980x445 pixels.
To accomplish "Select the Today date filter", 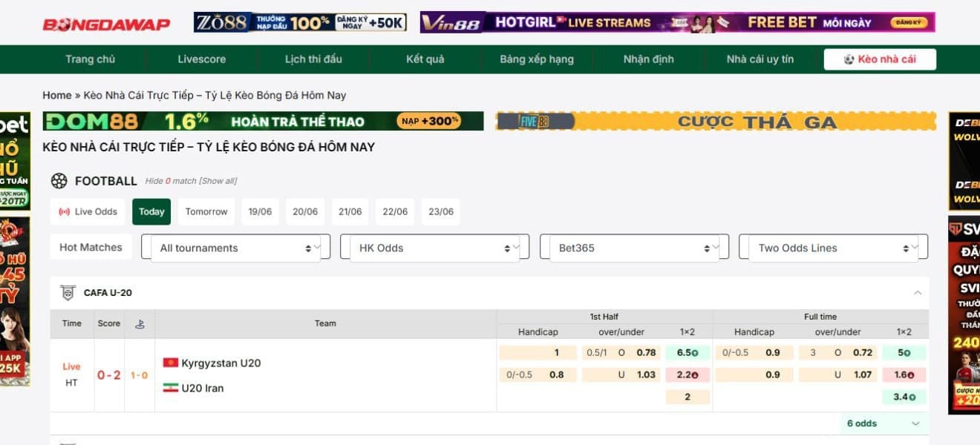I will coord(151,212).
